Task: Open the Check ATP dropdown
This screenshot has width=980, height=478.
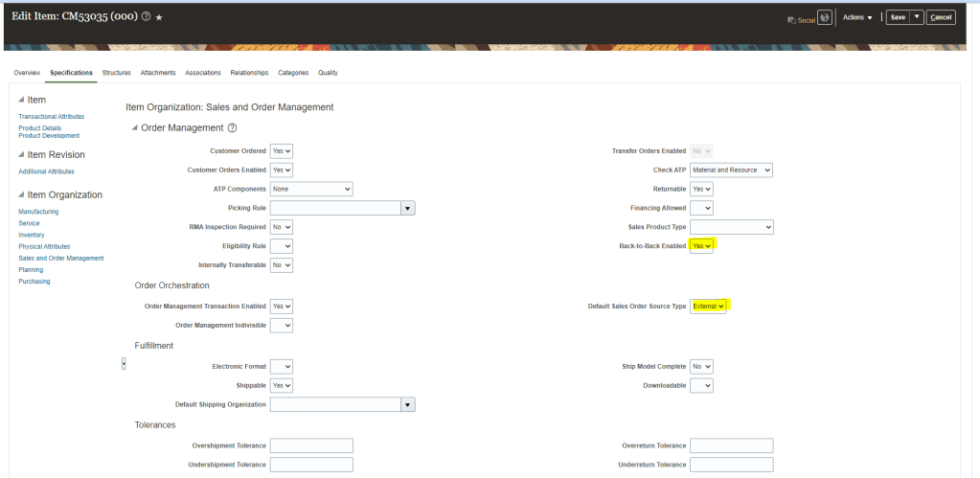Action: click(731, 170)
